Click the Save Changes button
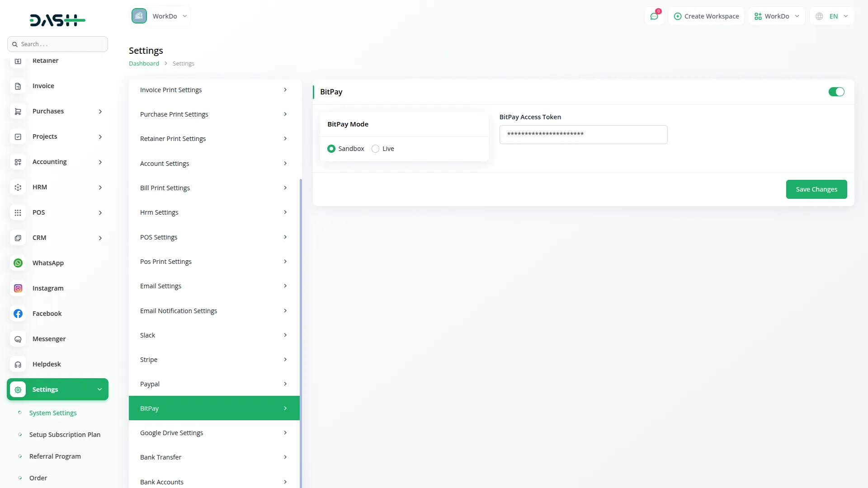Viewport: 868px width, 488px height. (816, 189)
